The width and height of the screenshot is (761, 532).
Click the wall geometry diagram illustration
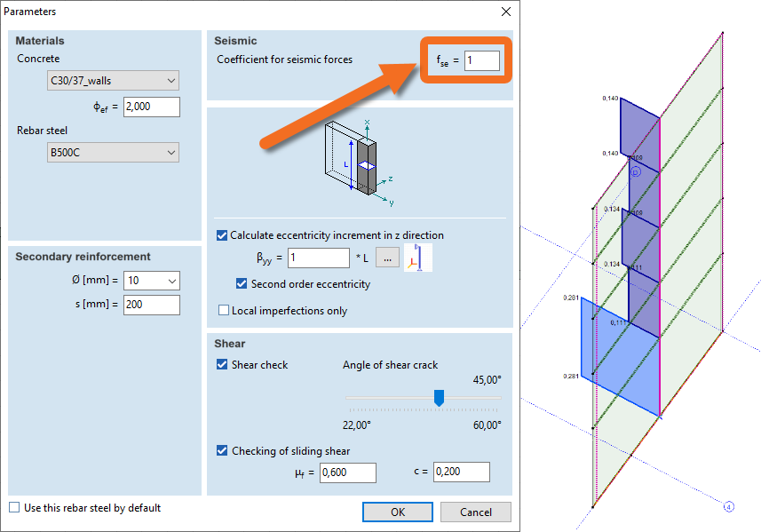pyautogui.click(x=360, y=163)
